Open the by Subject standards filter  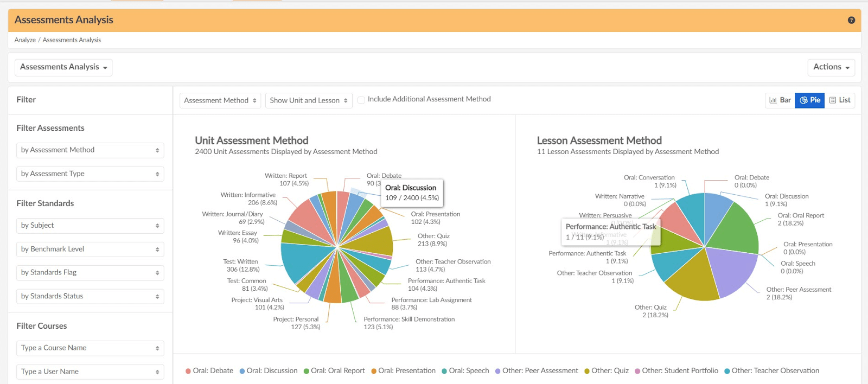coord(90,226)
